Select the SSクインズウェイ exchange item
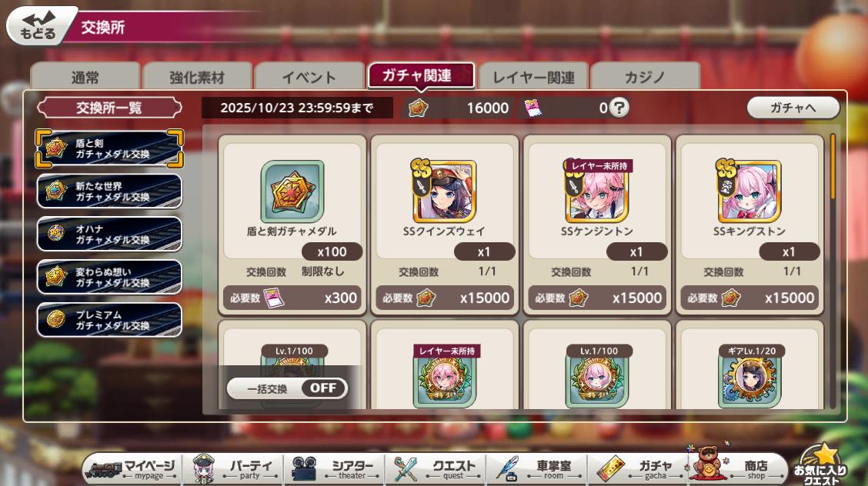The height and width of the screenshot is (486, 868). click(x=444, y=225)
